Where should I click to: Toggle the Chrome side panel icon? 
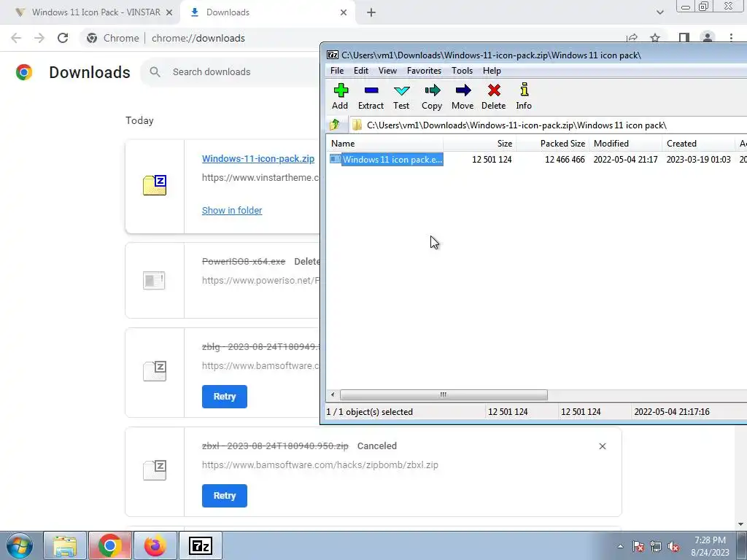pyautogui.click(x=684, y=38)
